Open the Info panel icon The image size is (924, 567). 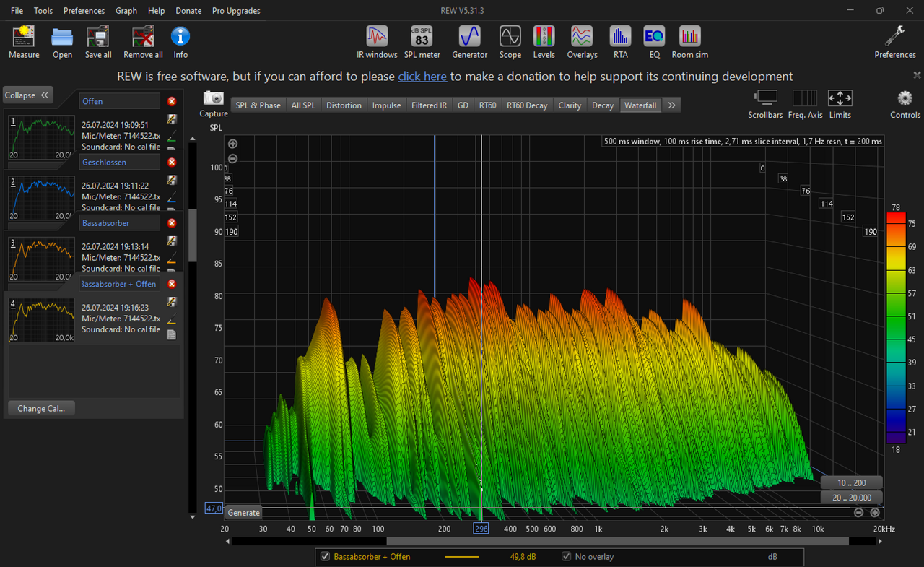pyautogui.click(x=180, y=36)
